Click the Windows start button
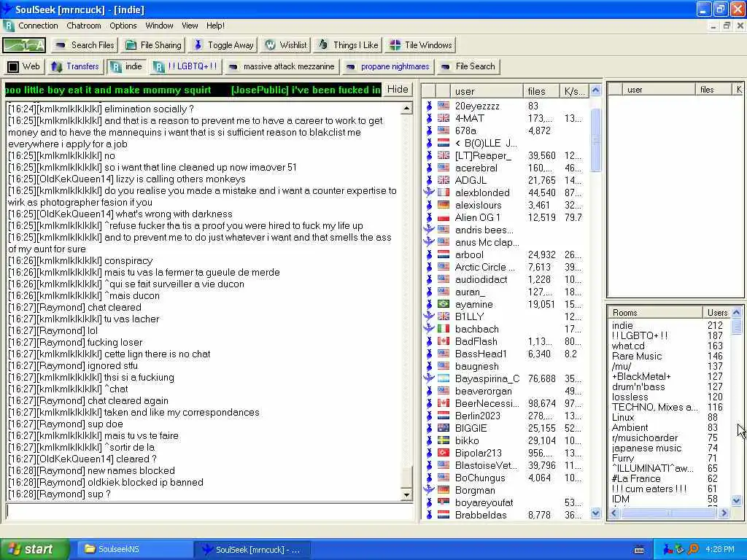Viewport: 747px width, 560px height. pos(34,549)
